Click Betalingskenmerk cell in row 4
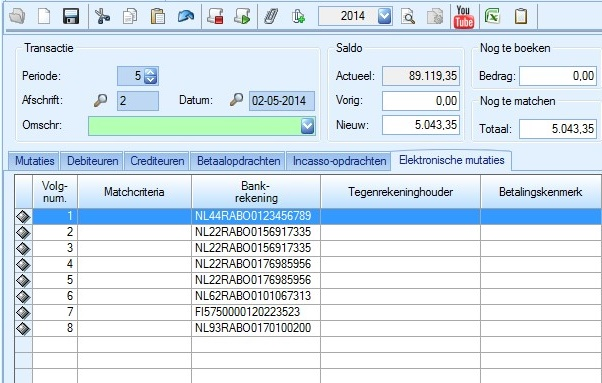 click(541, 264)
